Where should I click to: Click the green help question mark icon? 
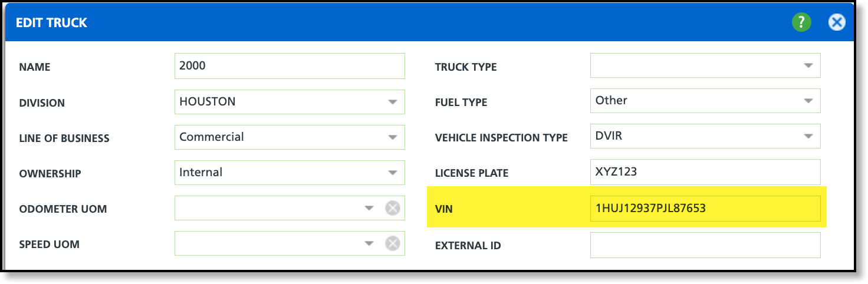(801, 23)
